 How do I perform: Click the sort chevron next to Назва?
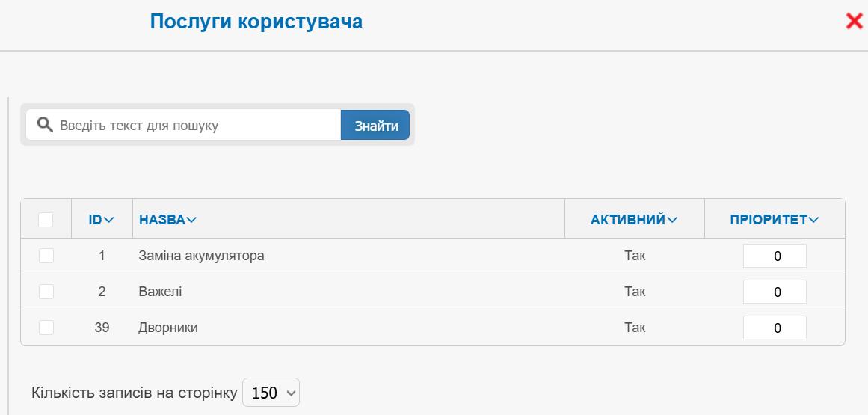click(192, 220)
